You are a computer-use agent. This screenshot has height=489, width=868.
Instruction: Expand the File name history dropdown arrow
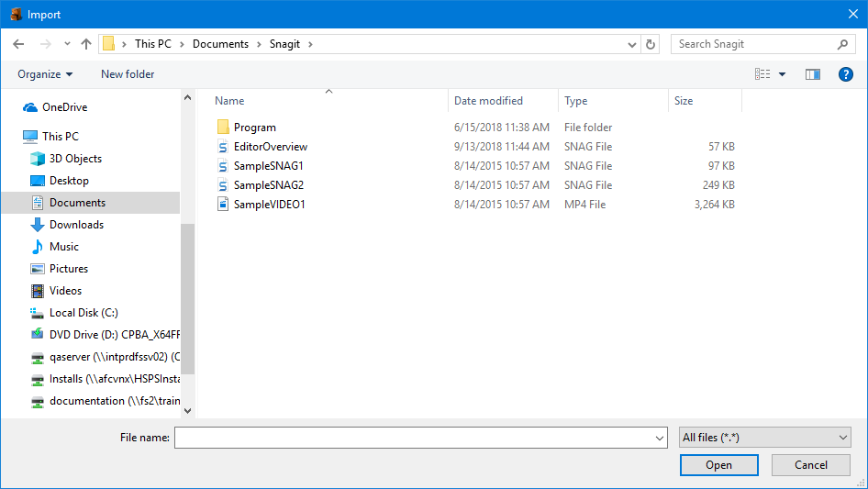click(660, 439)
